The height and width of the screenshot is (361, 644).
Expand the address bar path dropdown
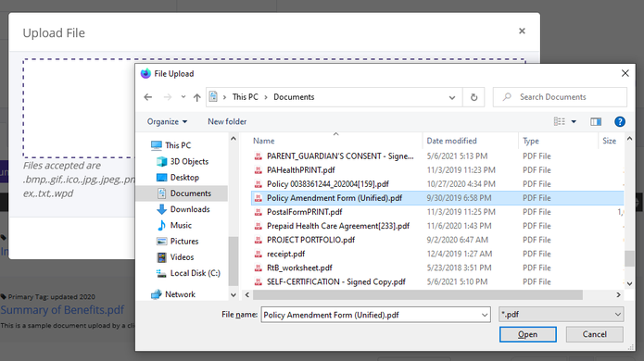[452, 97]
